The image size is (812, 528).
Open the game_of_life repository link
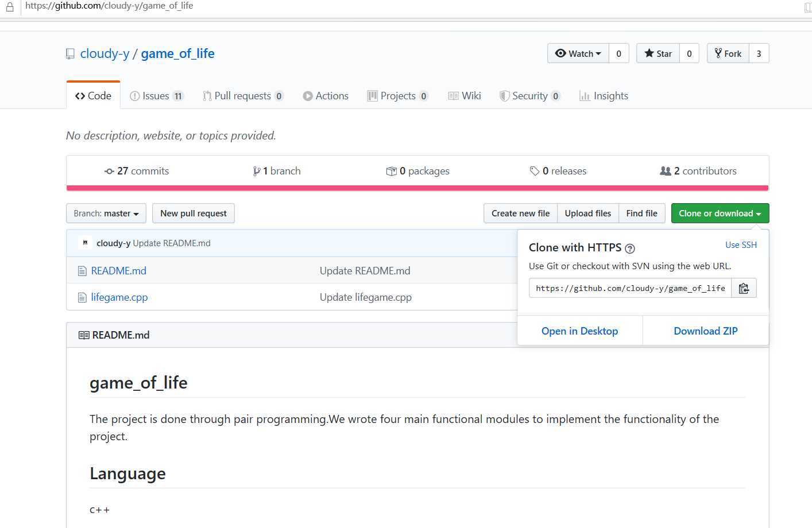click(x=178, y=53)
